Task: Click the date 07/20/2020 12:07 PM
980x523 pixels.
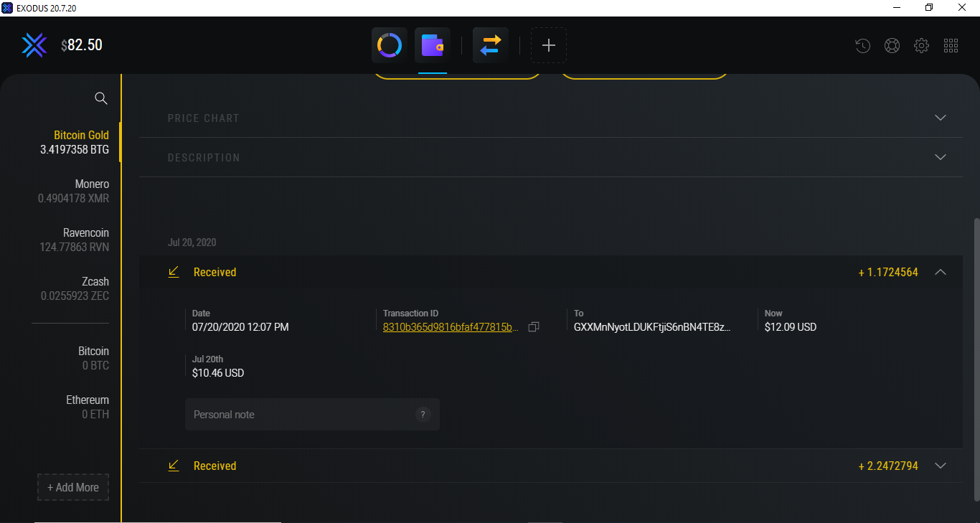Action: (240, 327)
